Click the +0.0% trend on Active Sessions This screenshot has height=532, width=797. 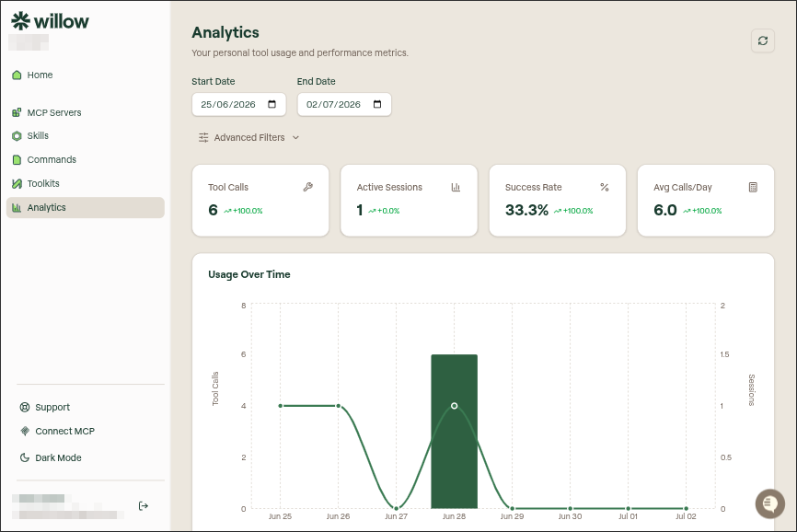tap(384, 211)
